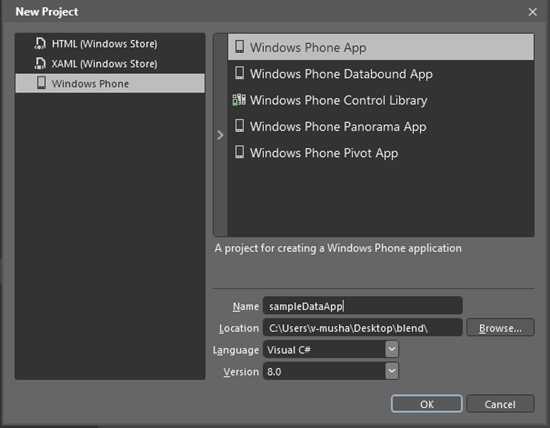Viewport: 550px width, 428px height.
Task: Click the HTML (Windows Store) file icon
Action: click(x=40, y=44)
